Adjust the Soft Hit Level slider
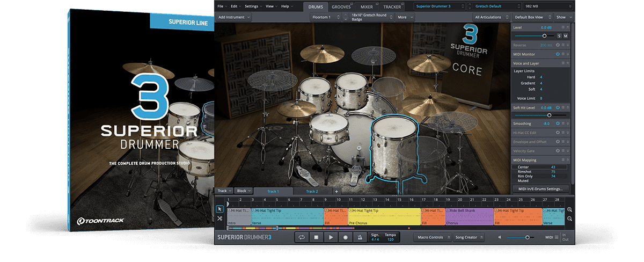644x262 pixels. point(541,115)
